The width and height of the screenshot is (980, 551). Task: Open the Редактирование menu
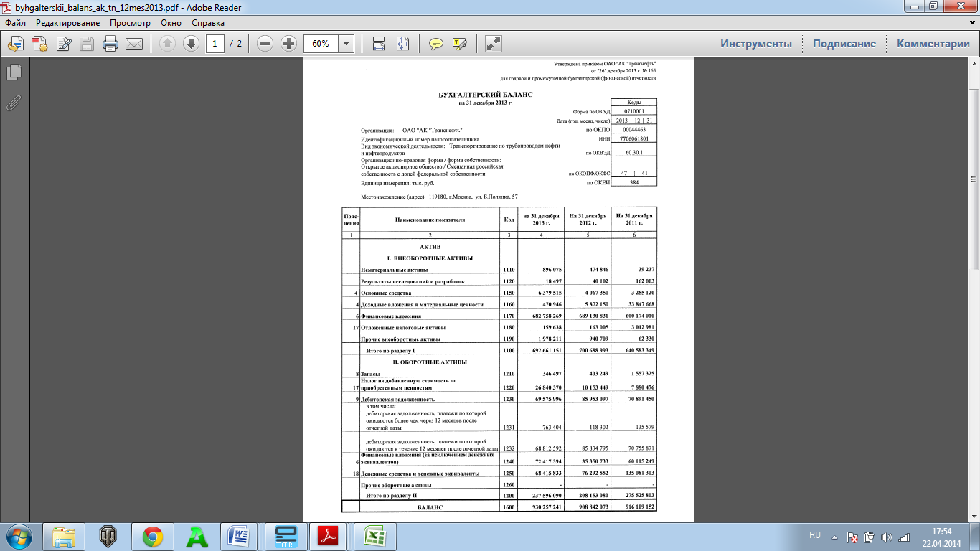(68, 23)
